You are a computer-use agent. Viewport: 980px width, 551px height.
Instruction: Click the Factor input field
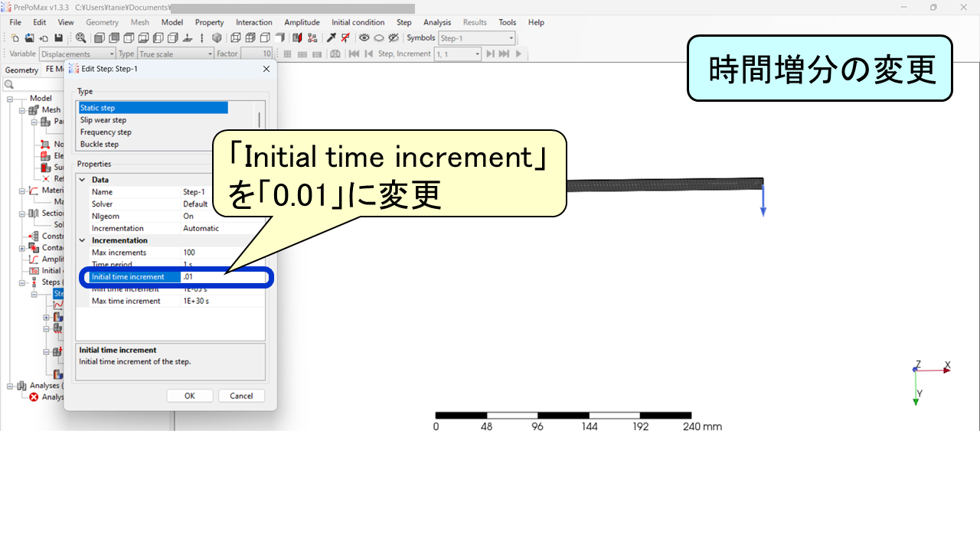point(256,54)
